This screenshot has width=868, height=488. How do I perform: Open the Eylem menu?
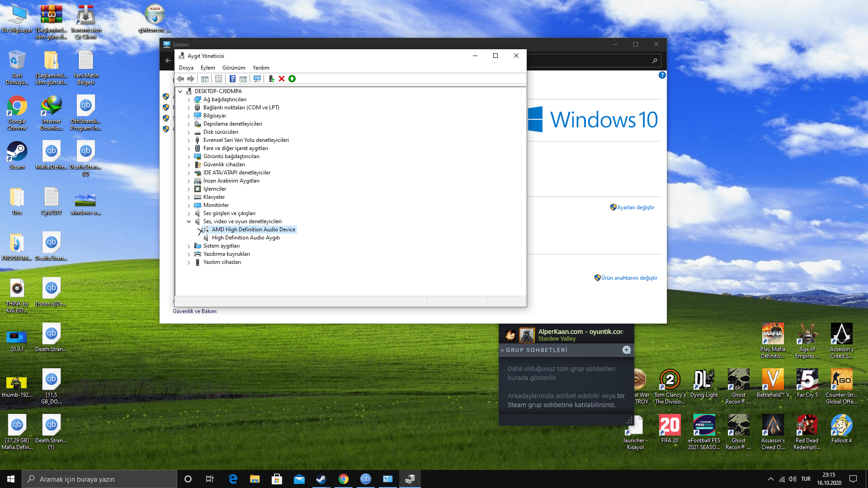point(208,68)
